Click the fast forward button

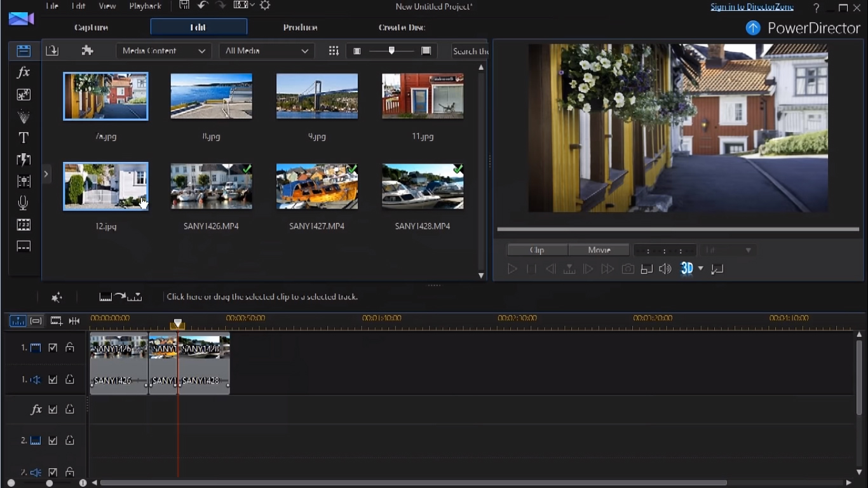coord(607,269)
